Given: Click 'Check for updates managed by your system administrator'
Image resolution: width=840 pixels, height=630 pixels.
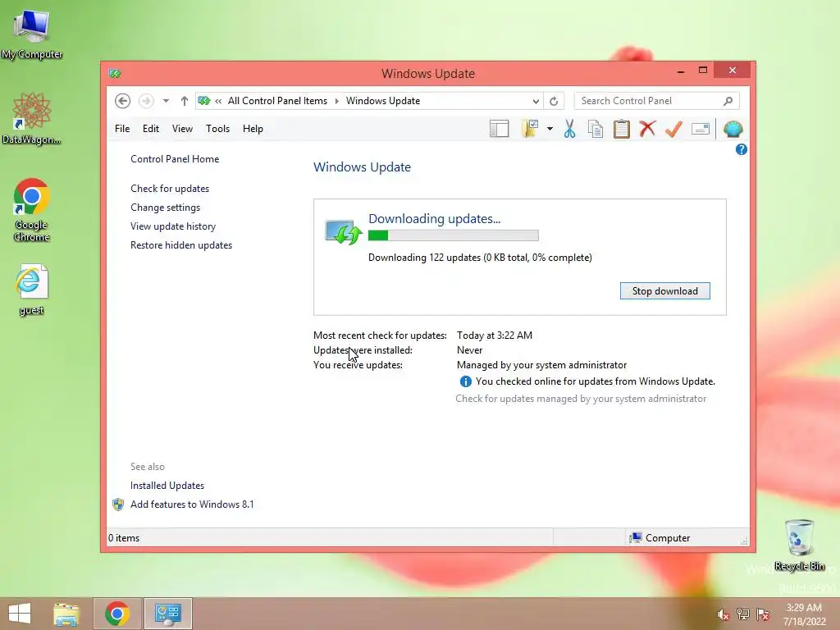Looking at the screenshot, I should [581, 399].
